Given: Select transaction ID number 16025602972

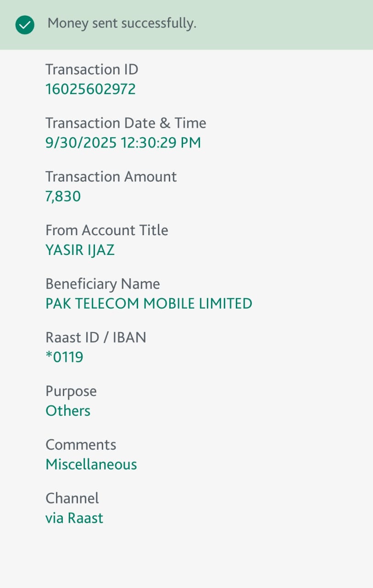Looking at the screenshot, I should click(x=90, y=89).
